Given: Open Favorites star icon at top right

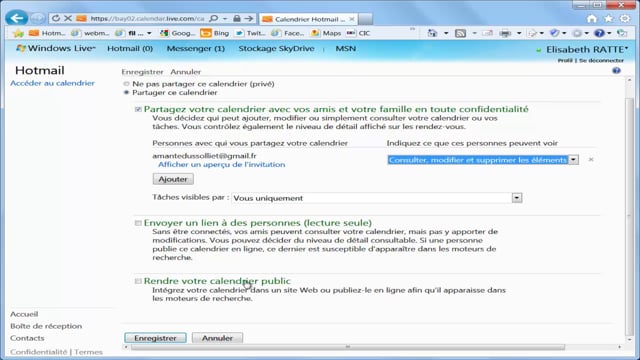Looking at the screenshot, I should [609, 18].
